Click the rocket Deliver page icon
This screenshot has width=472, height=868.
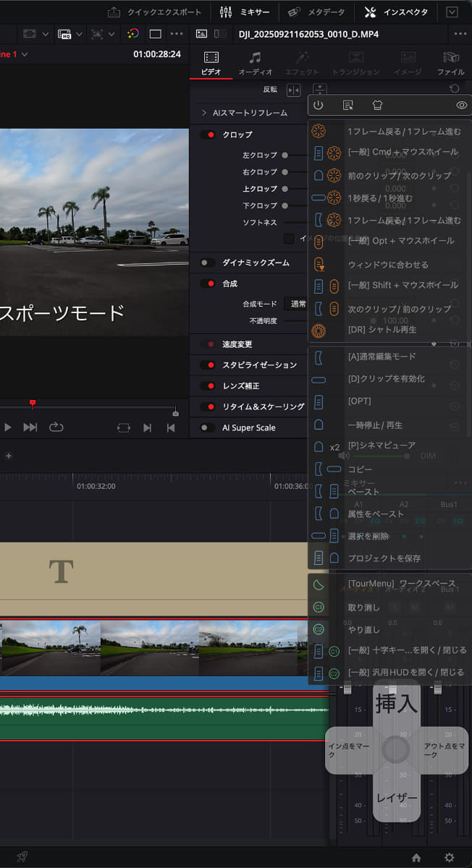[x=22, y=856]
